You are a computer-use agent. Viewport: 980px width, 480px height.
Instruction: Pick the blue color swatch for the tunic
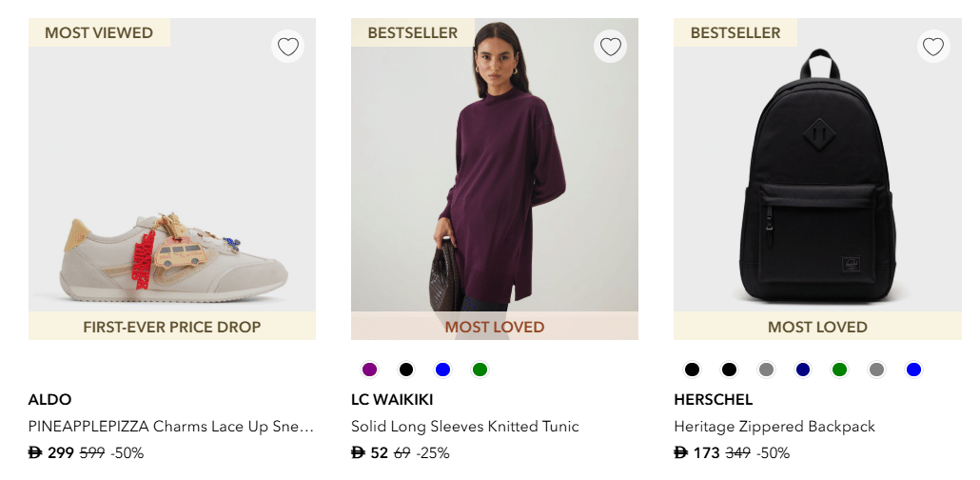point(442,370)
